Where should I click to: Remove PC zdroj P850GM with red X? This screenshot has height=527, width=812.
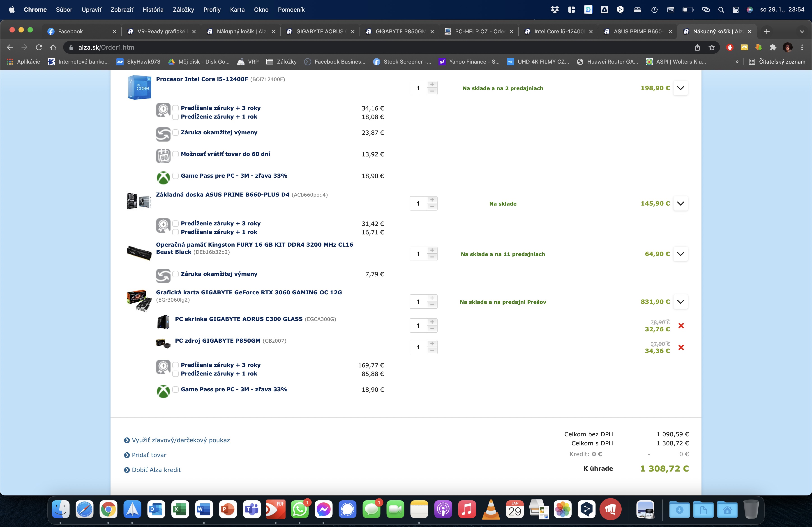(x=681, y=347)
